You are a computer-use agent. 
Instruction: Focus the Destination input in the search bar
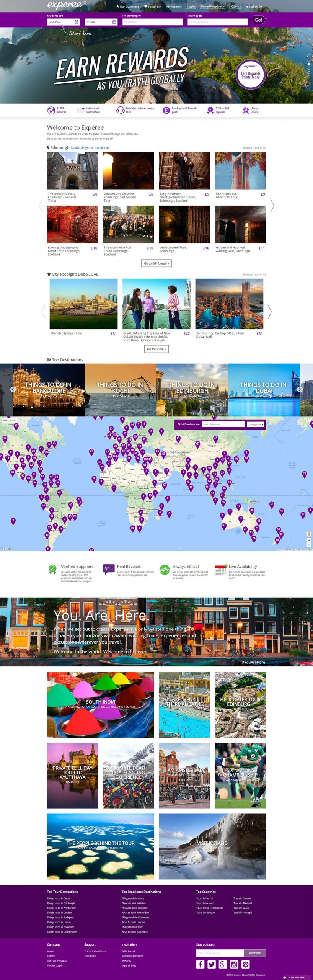tap(152, 22)
